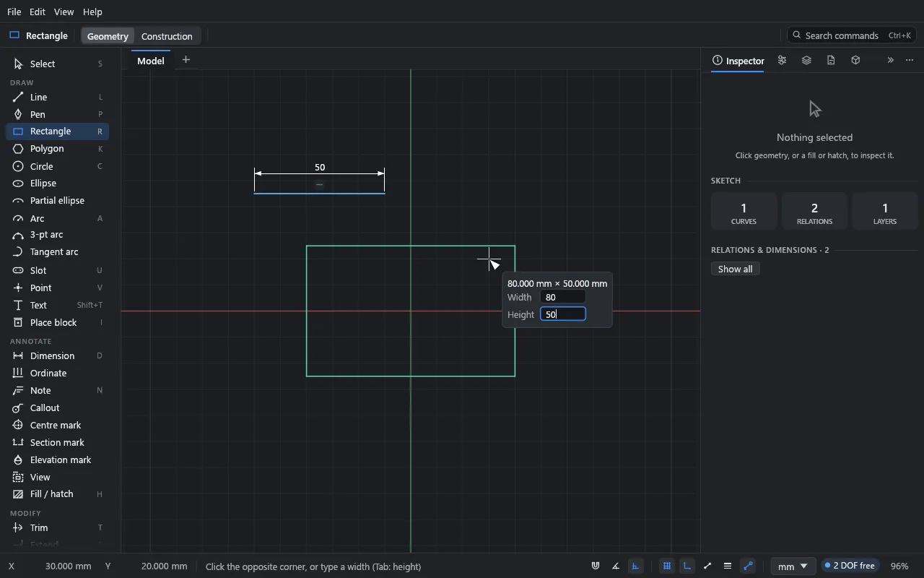The width and height of the screenshot is (924, 578).
Task: Select the Centre mark tool
Action: click(58, 425)
